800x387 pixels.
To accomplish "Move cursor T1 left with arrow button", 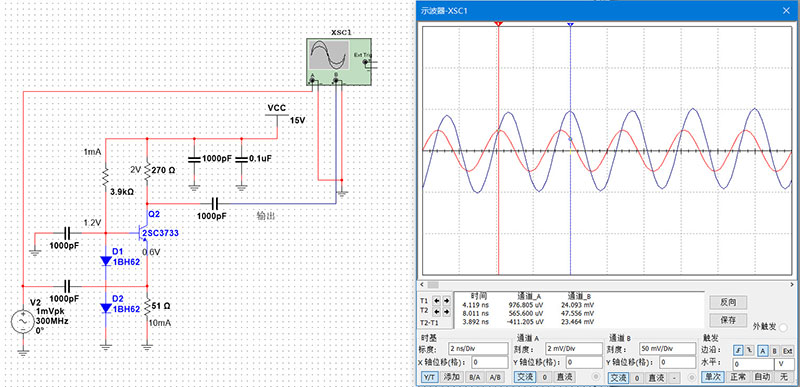I will pyautogui.click(x=437, y=300).
